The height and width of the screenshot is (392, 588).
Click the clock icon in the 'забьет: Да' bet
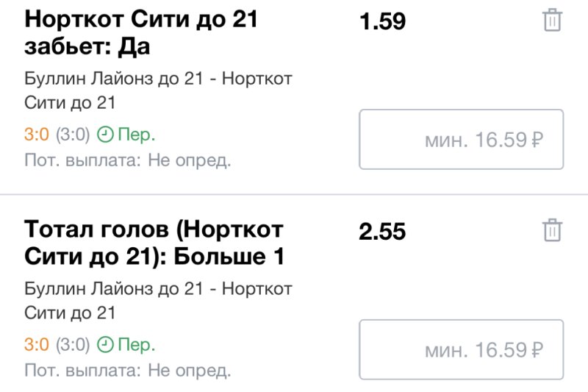tap(107, 135)
